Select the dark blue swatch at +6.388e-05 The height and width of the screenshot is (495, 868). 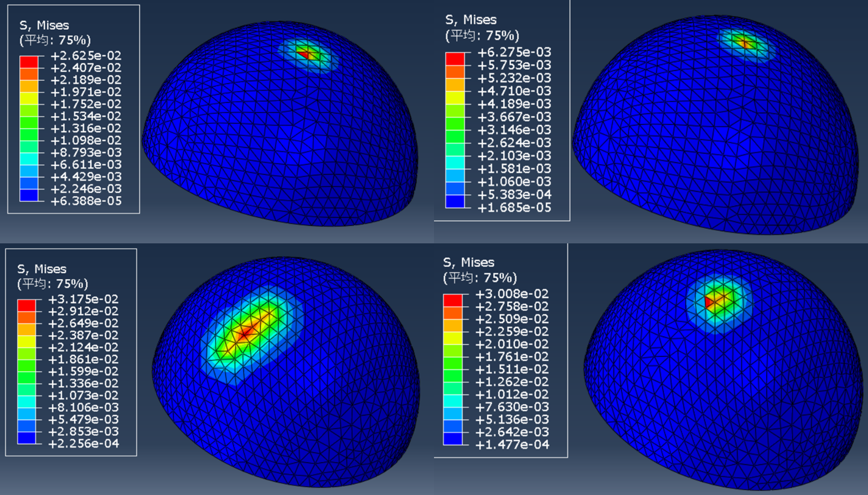pos(29,195)
